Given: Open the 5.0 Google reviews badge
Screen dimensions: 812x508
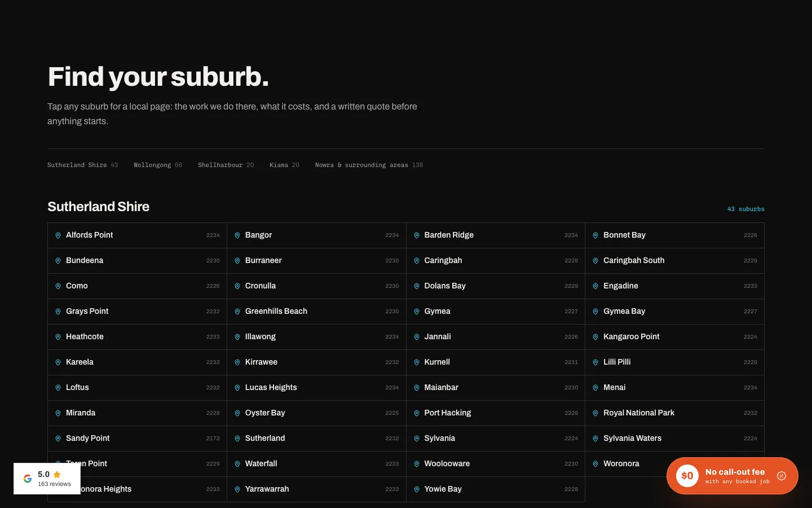Looking at the screenshot, I should 47,479.
